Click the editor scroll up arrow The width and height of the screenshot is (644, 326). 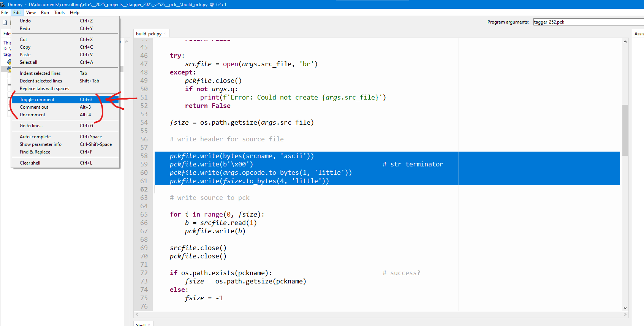pos(625,41)
